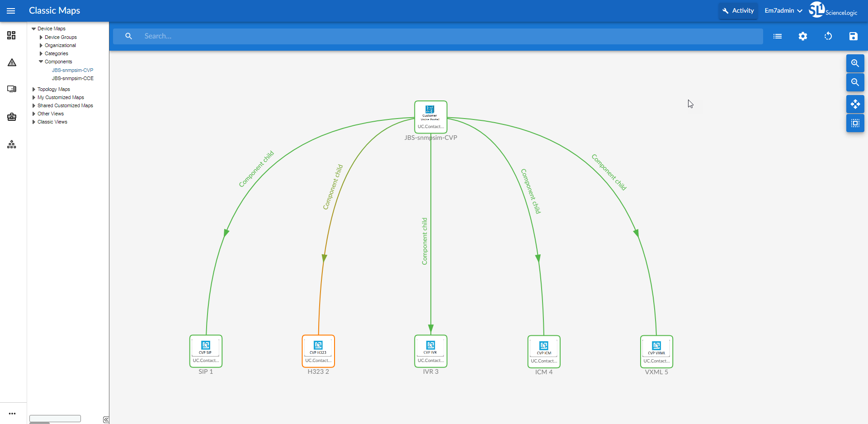Select the ICM 4 device node
Viewport: 868px width, 424px height.
tap(544, 352)
